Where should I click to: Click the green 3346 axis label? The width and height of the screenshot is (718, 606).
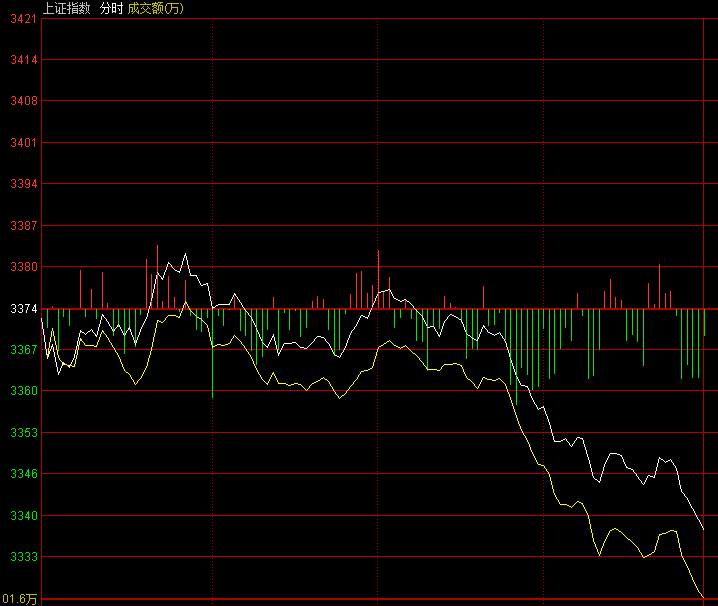click(23, 474)
